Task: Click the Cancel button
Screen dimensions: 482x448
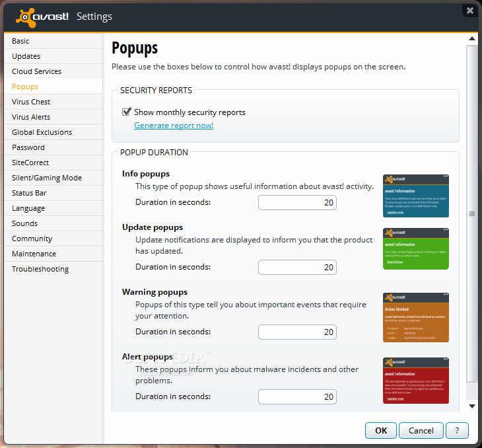Action: 421,430
